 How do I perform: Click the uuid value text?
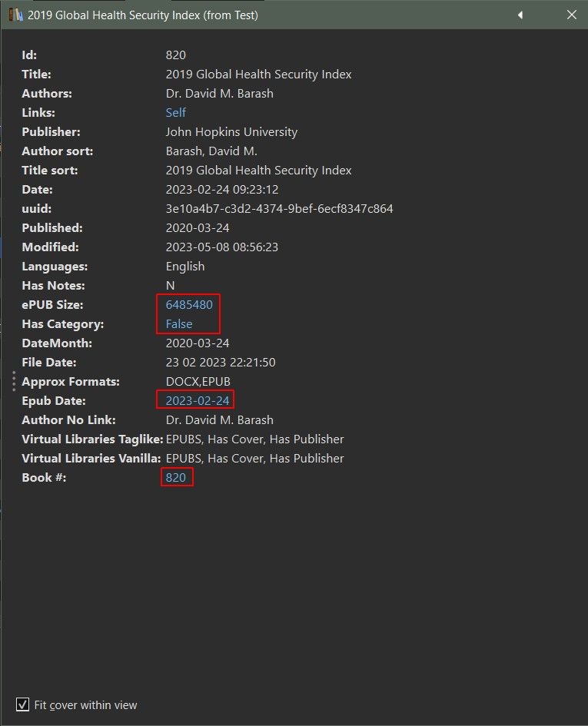click(279, 209)
